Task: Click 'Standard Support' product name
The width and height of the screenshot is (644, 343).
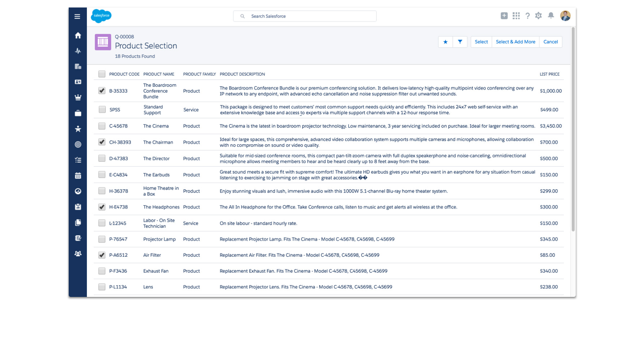Action: coord(153,110)
